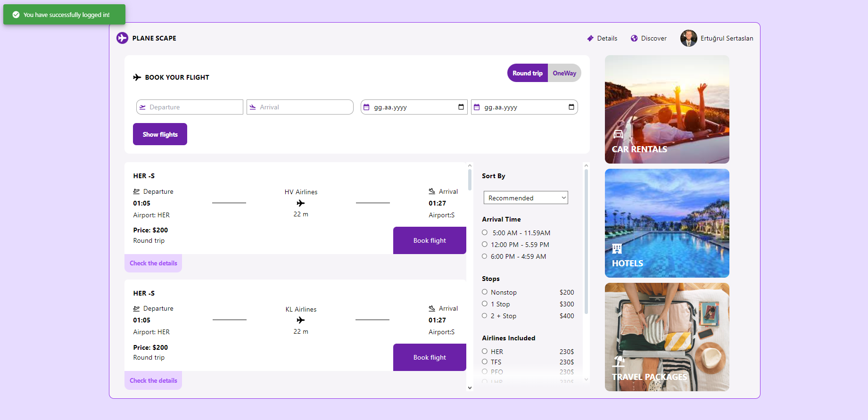Click the PLANE SCAPE brand name
This screenshot has height=420, width=868.
coord(154,38)
